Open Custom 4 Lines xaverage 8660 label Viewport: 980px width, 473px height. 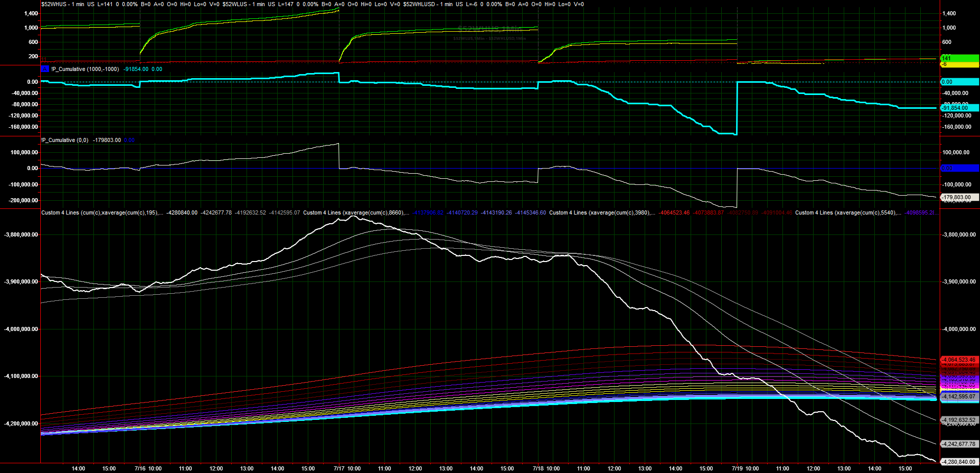[356, 212]
